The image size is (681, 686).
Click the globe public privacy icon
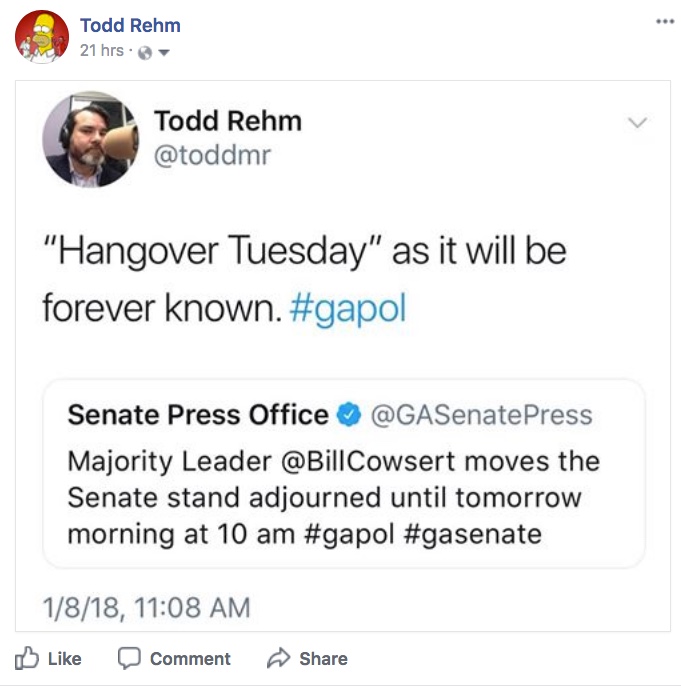point(145,53)
